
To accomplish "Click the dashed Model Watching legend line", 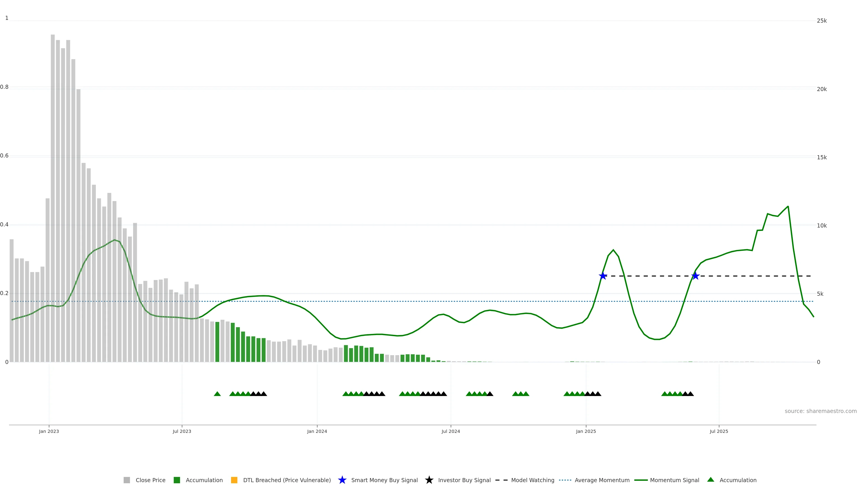I will pyautogui.click(x=501, y=480).
